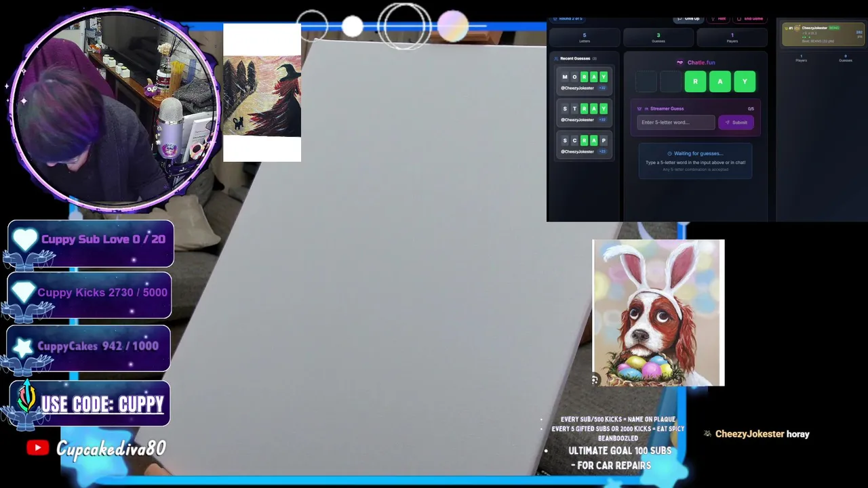
Task: Click the 5 Letters stat box
Action: (x=585, y=37)
